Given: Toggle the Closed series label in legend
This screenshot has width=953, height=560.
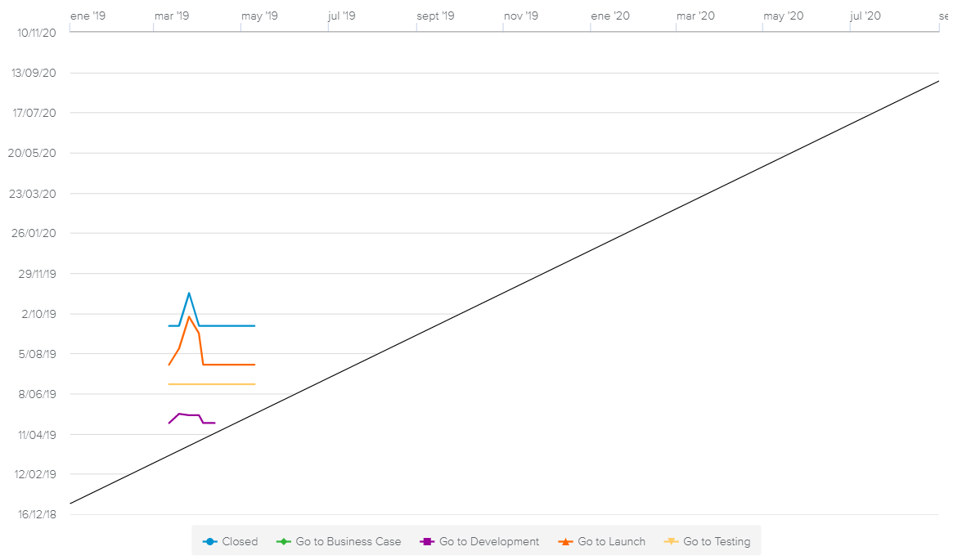Looking at the screenshot, I should (x=240, y=541).
